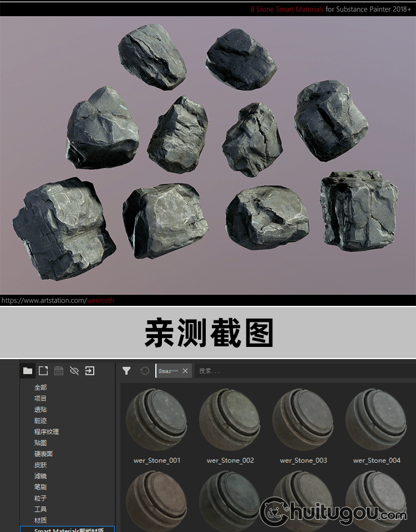Click the 8 Stone Smart Materials title
The height and width of the screenshot is (532, 416).
(287, 9)
